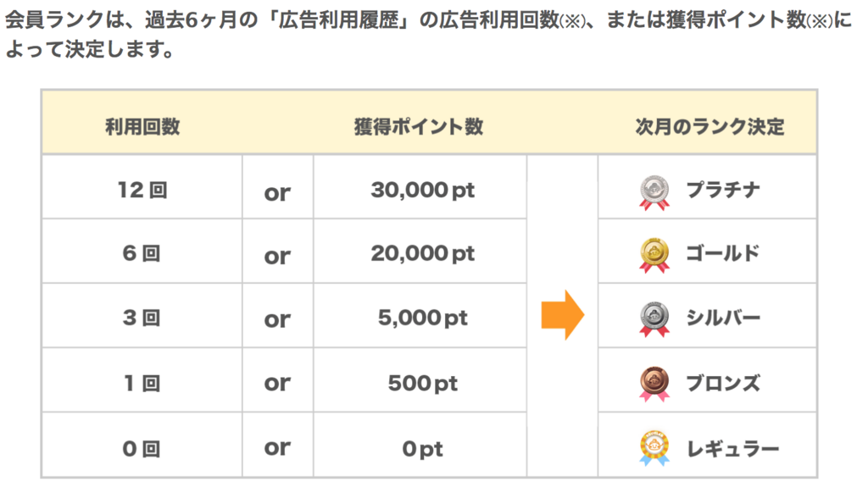Click the Regular rank medal icon
The height and width of the screenshot is (487, 868).
click(654, 448)
